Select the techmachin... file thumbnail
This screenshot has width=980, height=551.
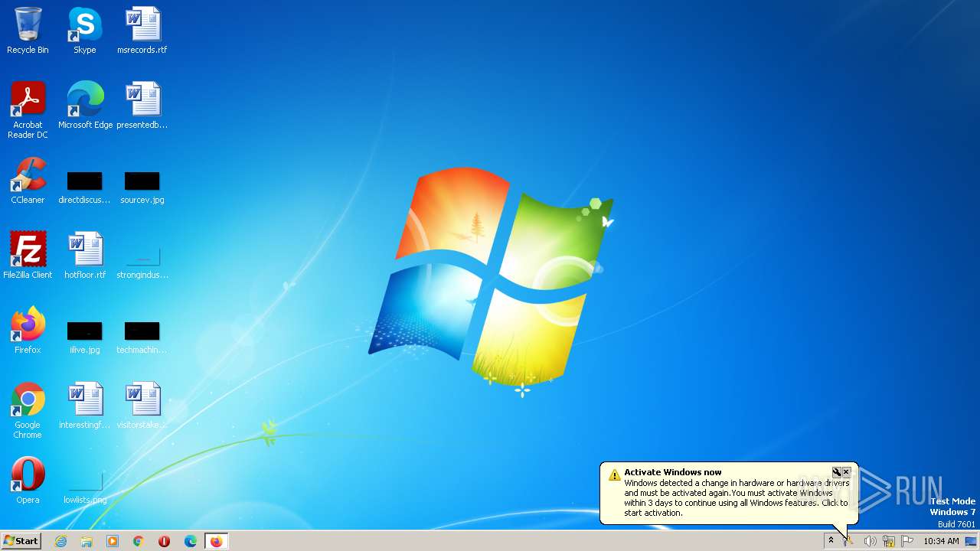point(142,337)
